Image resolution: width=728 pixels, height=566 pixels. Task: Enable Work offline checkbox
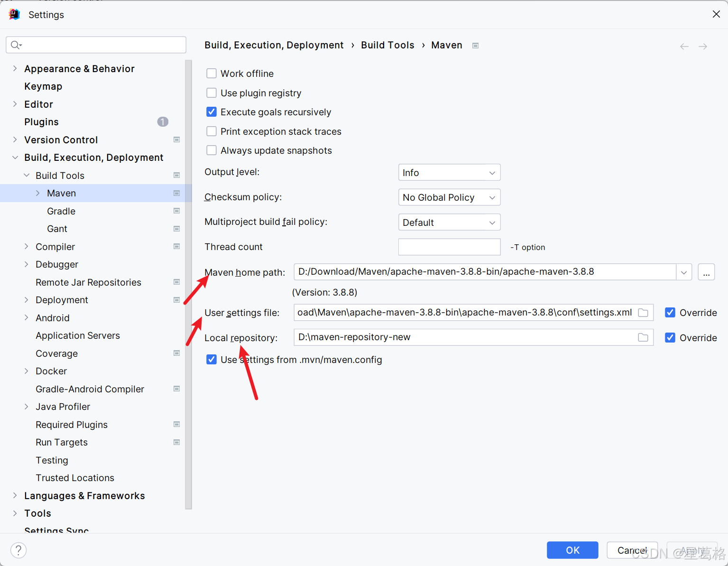(x=212, y=74)
